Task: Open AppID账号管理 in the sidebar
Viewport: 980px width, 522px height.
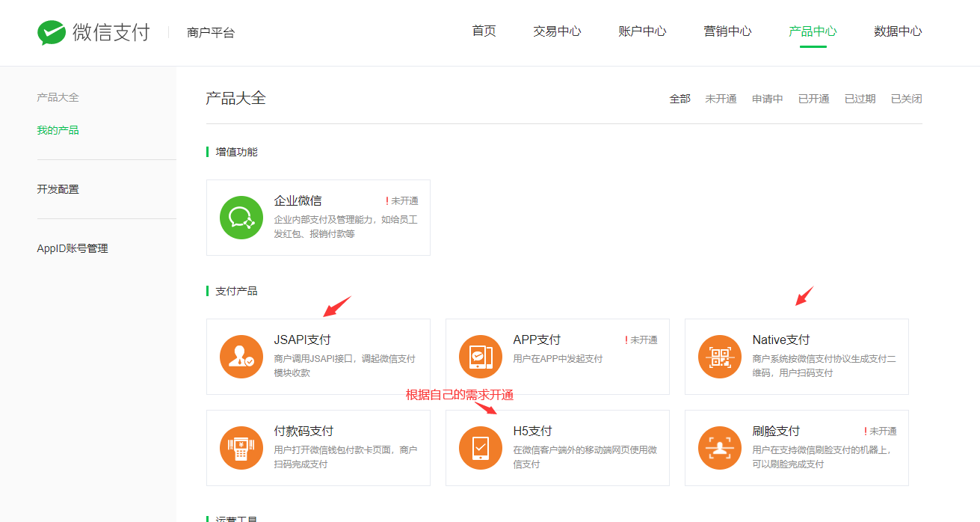Action: [73, 248]
